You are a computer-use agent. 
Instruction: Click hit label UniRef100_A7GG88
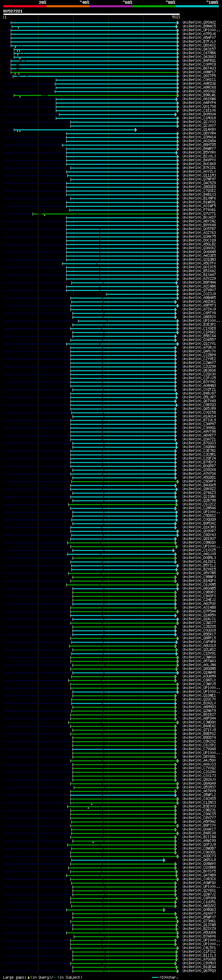pos(199,959)
